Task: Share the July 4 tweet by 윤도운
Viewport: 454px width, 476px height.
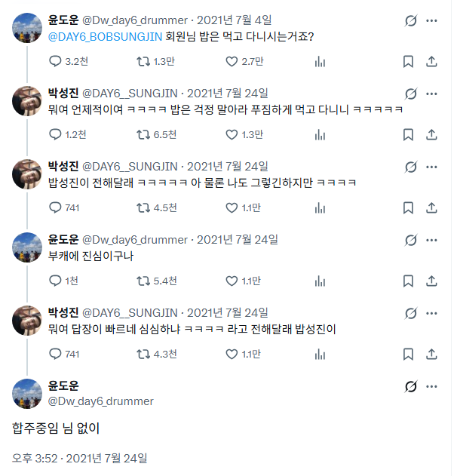Action: click(431, 62)
